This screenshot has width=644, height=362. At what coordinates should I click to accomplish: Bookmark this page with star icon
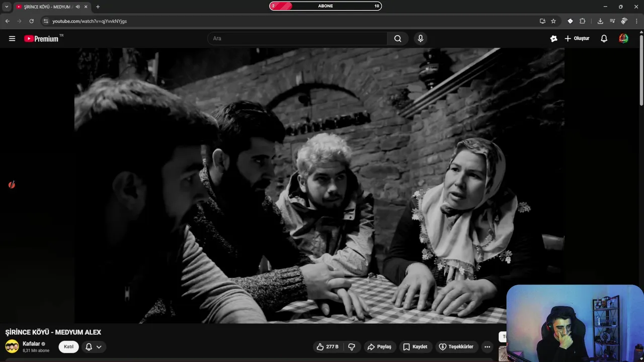[x=553, y=21]
